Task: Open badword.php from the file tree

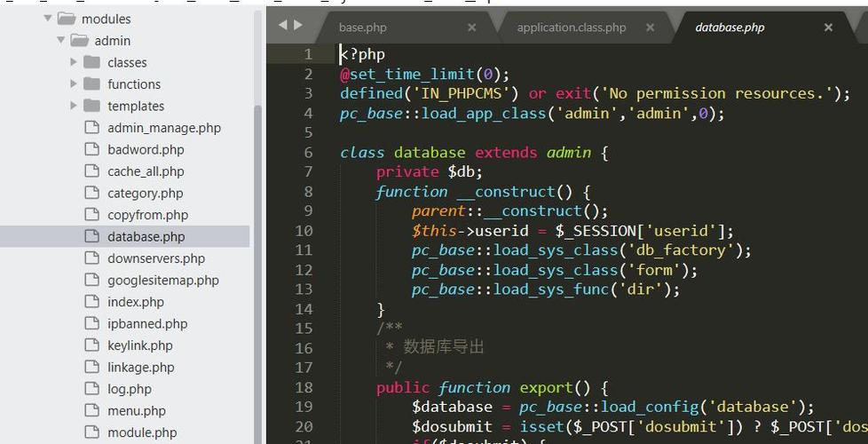Action: pos(146,149)
